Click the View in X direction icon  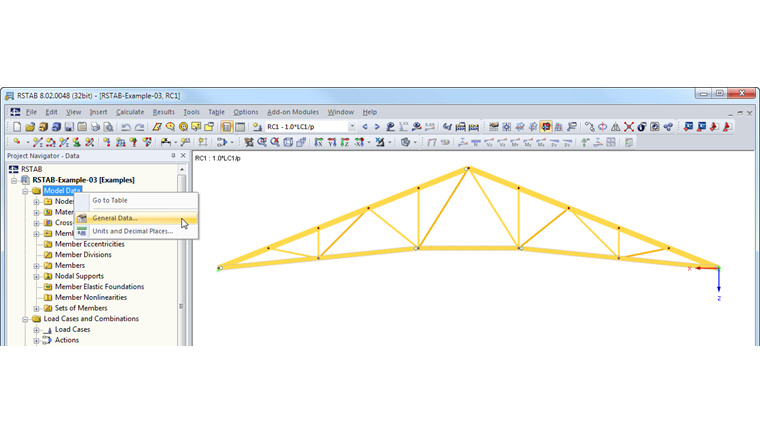[x=318, y=142]
